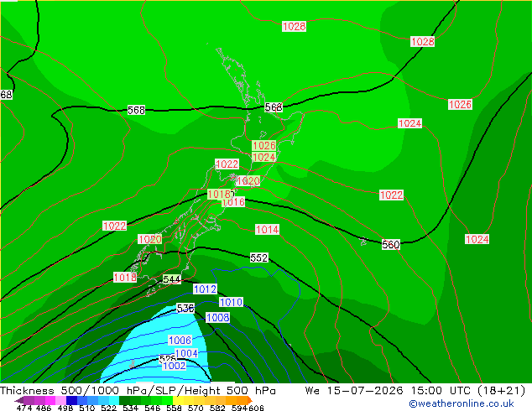Select the 606 legend value
The height and width of the screenshot is (411, 532).
[x=256, y=408]
